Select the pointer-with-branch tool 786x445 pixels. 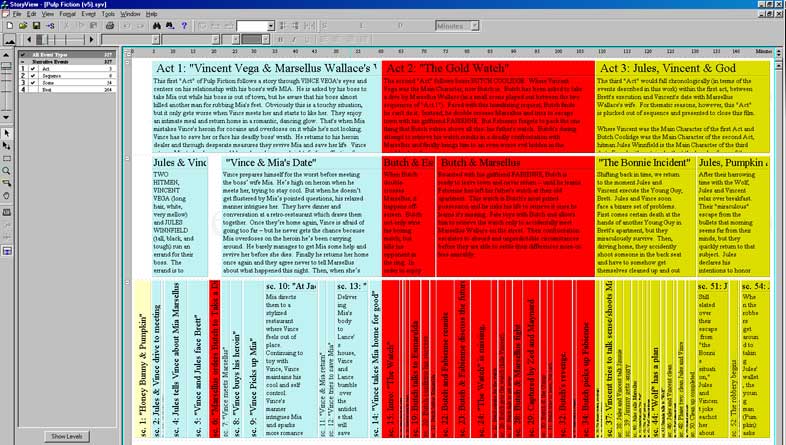coord(7,146)
